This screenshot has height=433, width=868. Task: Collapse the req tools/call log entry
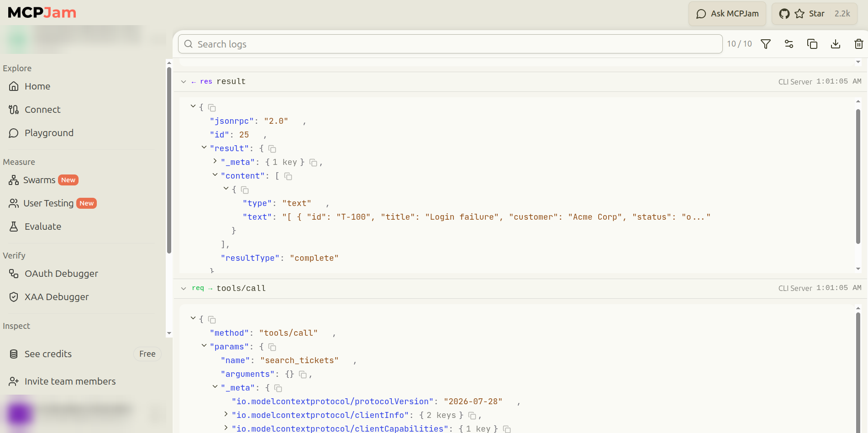pos(184,289)
